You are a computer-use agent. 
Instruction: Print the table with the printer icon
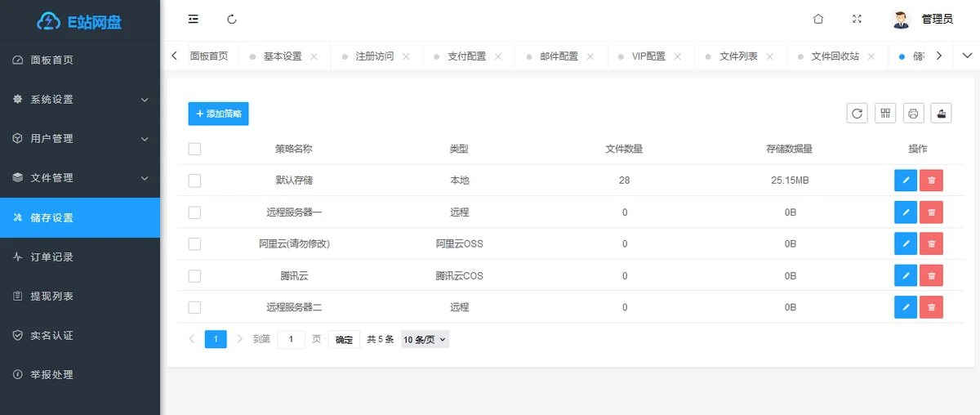[x=913, y=114]
